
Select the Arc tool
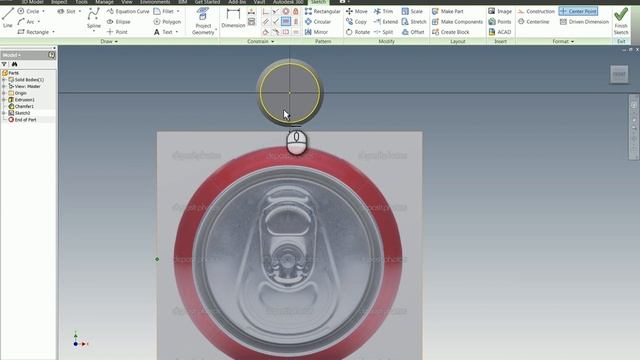(x=27, y=22)
